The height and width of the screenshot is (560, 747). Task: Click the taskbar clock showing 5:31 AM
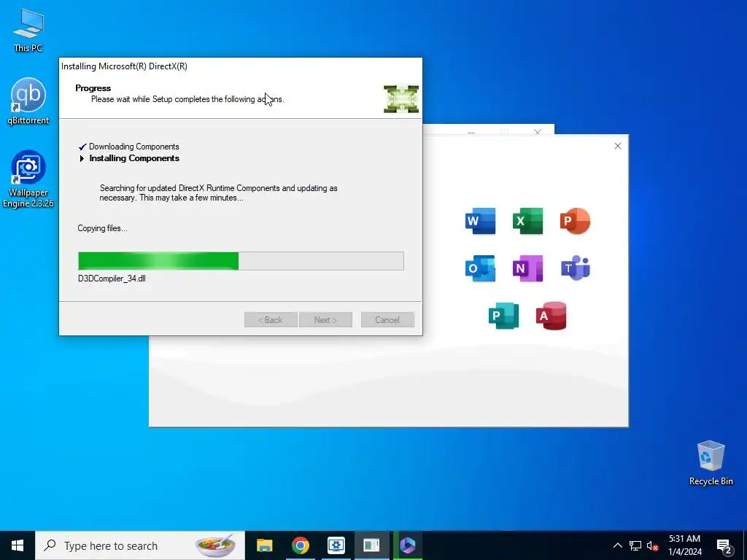[x=684, y=545]
